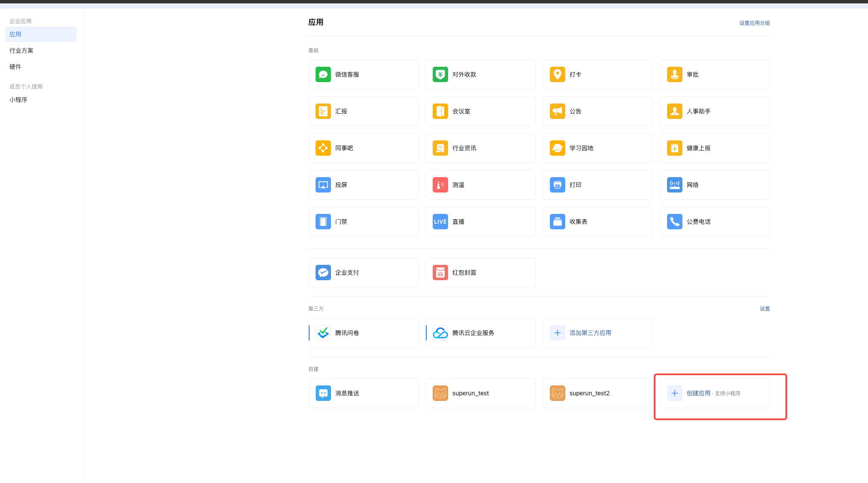
Task: Open the 微信客服 green chat icon
Action: pos(323,74)
